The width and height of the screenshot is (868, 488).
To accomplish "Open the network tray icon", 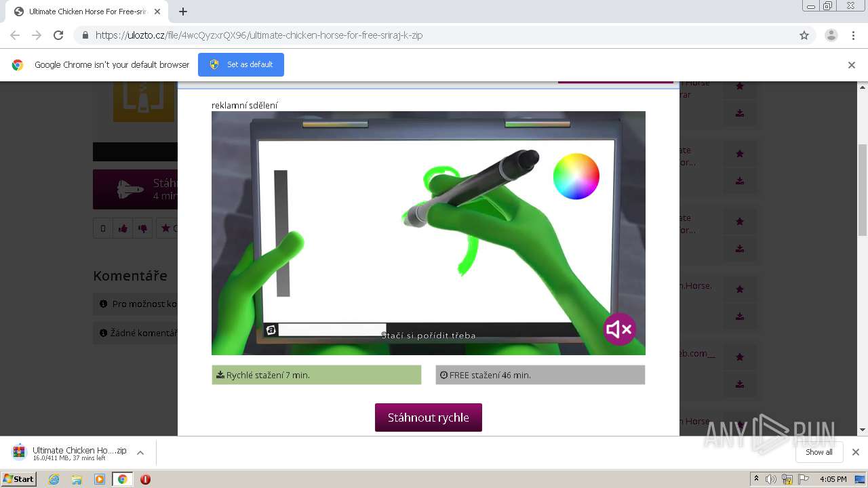I will (787, 479).
